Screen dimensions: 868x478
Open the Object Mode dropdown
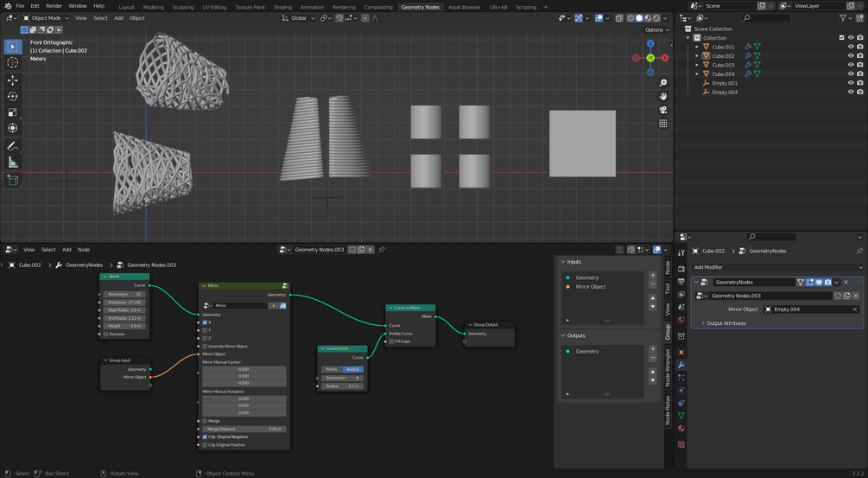[x=46, y=18]
